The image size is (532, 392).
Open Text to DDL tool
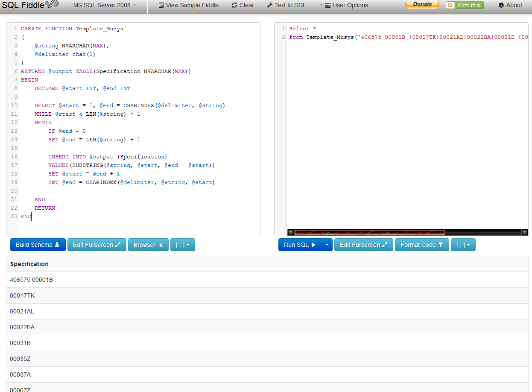click(x=286, y=5)
